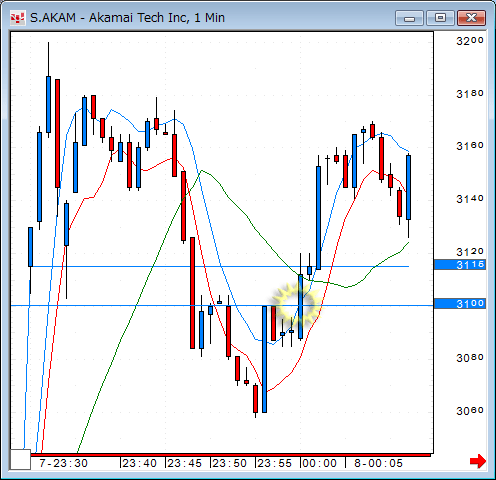Click the 23:45 time axis marker
Image resolution: width=496 pixels, height=480 pixels.
[184, 463]
